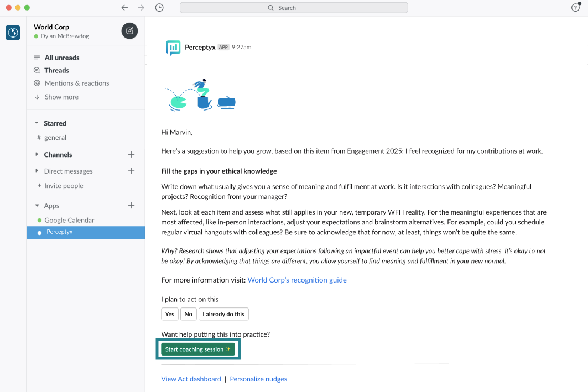Open Personalize nudges link

(x=258, y=379)
